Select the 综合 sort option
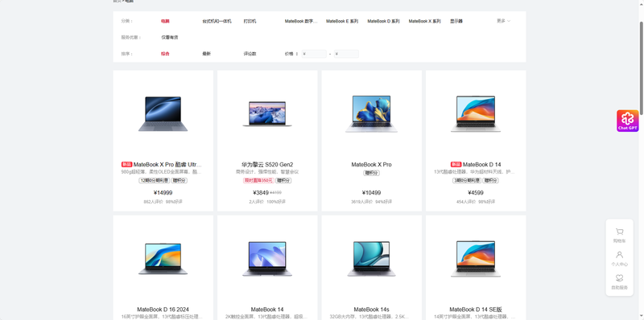 tap(165, 54)
